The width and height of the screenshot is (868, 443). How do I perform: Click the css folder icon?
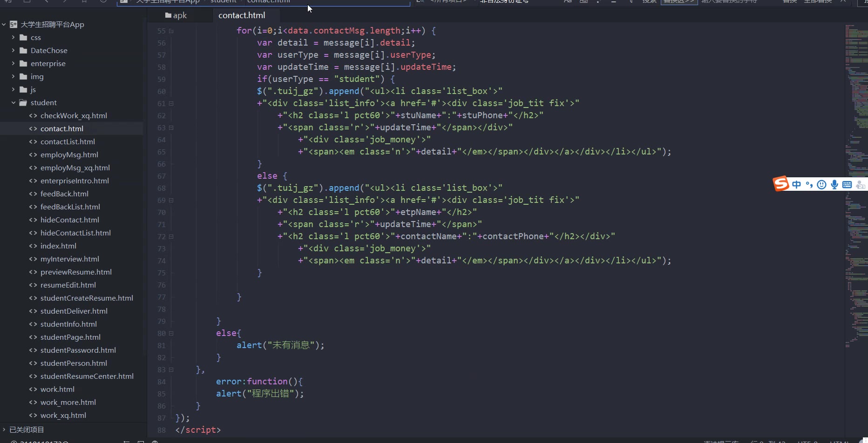(x=23, y=37)
